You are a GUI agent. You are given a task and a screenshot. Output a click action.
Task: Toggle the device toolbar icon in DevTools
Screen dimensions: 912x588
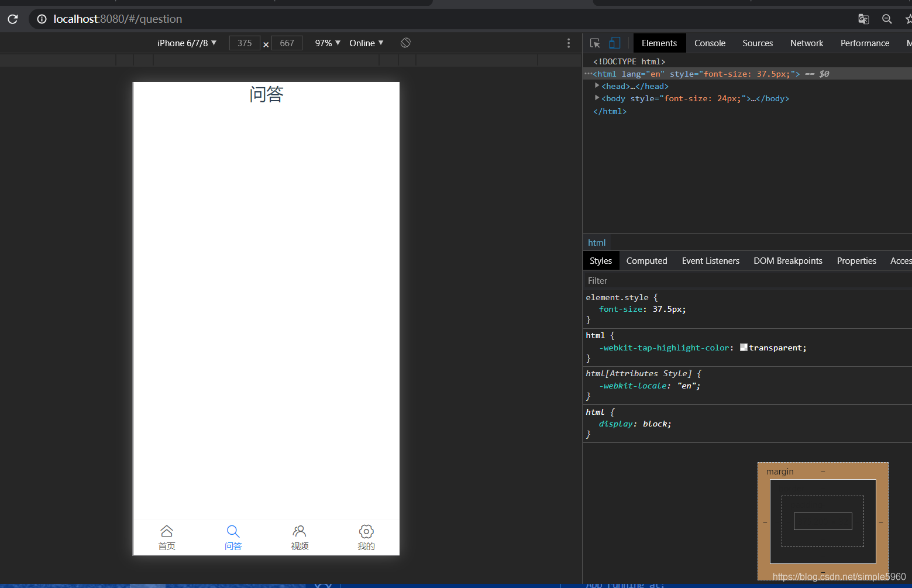click(614, 43)
